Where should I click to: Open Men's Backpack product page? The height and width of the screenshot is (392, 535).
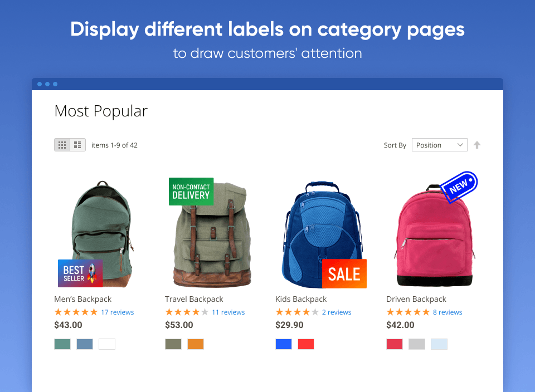point(83,299)
